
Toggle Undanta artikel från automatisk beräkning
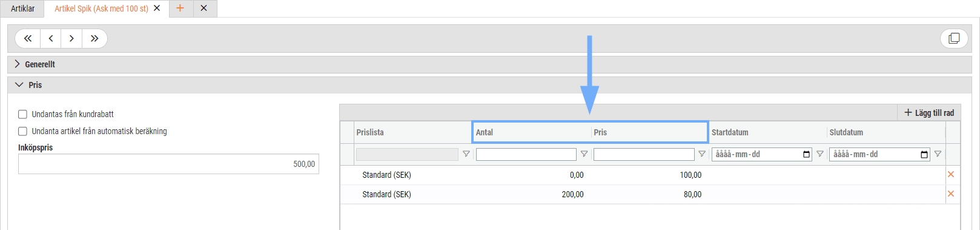(x=22, y=131)
